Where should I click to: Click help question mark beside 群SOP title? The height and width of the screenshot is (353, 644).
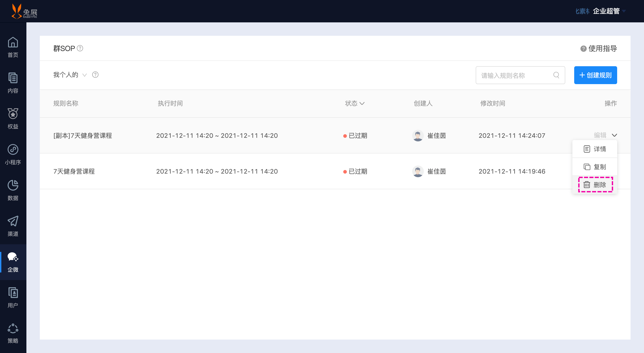(80, 48)
